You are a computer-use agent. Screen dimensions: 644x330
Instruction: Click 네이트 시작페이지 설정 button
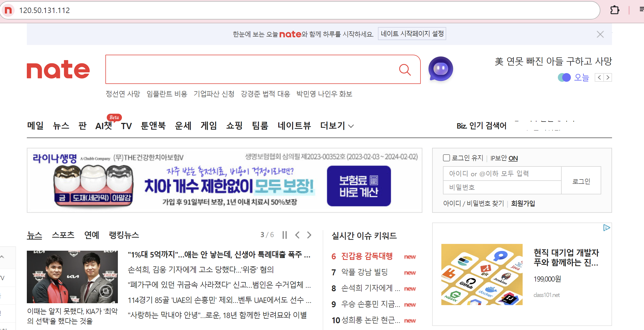pos(412,34)
